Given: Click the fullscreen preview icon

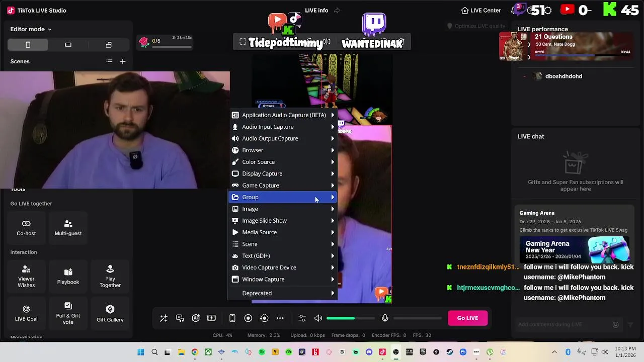Looking at the screenshot, I should tap(243, 42).
